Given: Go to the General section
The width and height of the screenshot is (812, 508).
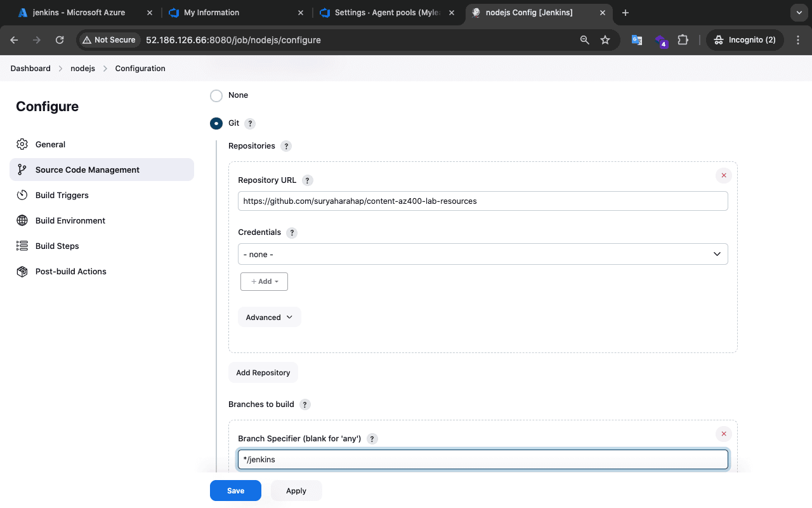Looking at the screenshot, I should click(101, 144).
